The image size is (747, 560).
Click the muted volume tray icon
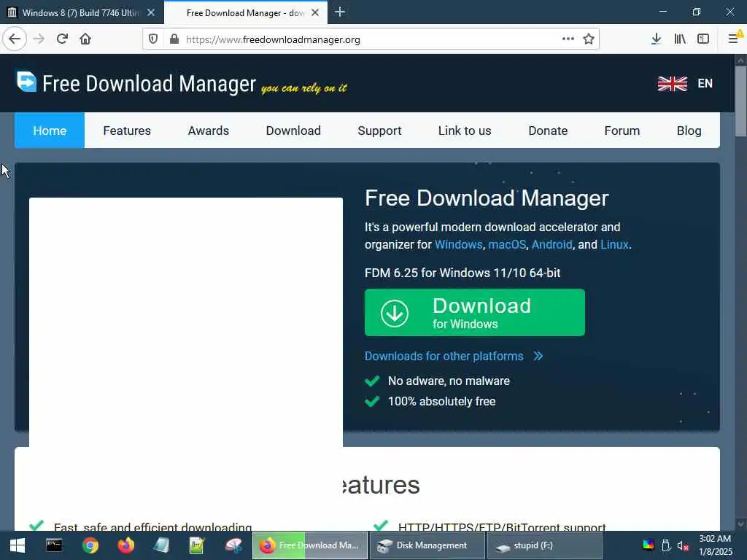tap(683, 545)
